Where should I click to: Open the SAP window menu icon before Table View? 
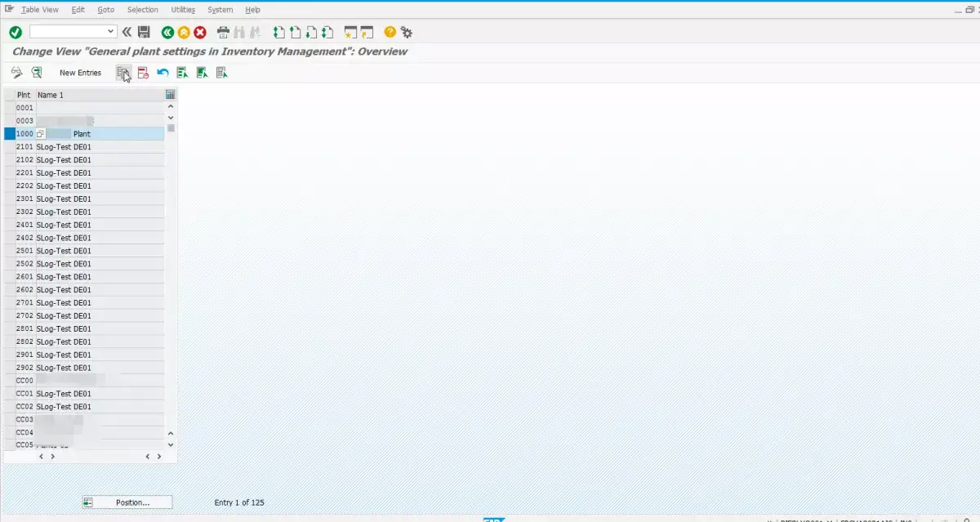(10, 9)
